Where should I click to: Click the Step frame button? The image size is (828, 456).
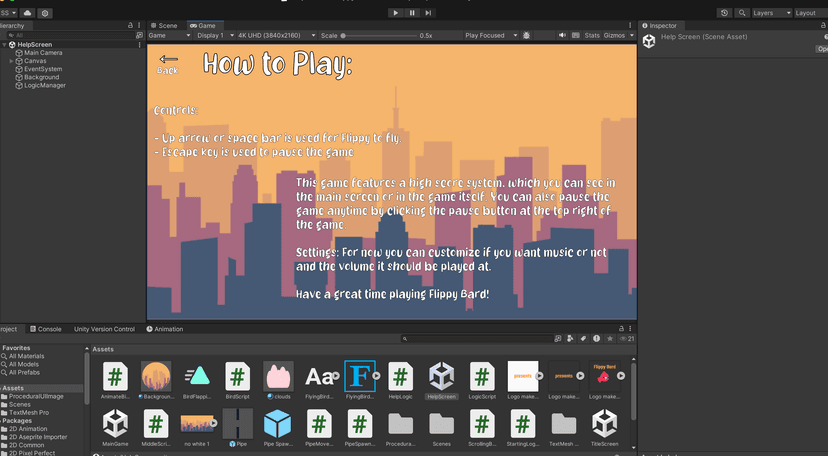(x=428, y=13)
